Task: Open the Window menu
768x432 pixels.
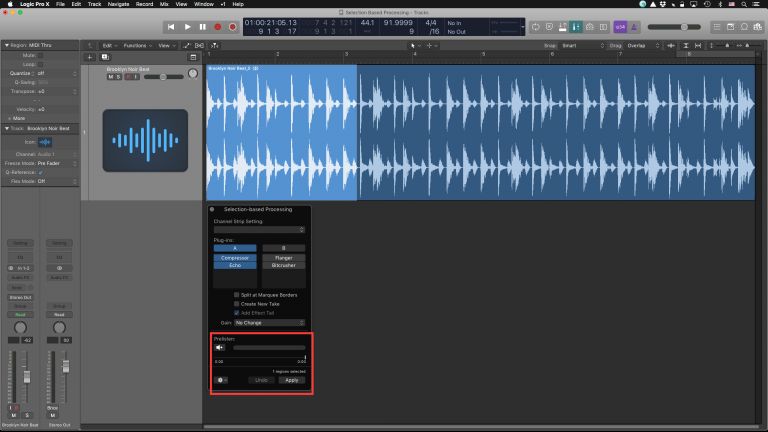Action: click(204, 4)
